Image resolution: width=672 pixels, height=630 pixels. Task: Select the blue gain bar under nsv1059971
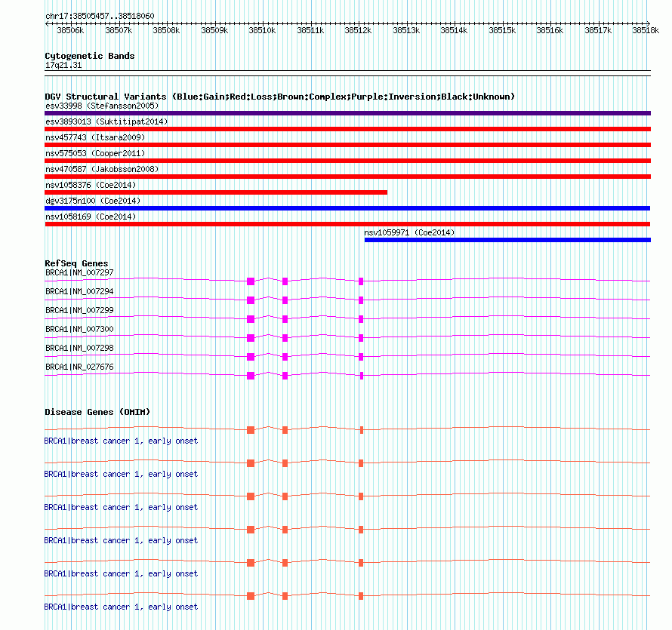tap(508, 240)
